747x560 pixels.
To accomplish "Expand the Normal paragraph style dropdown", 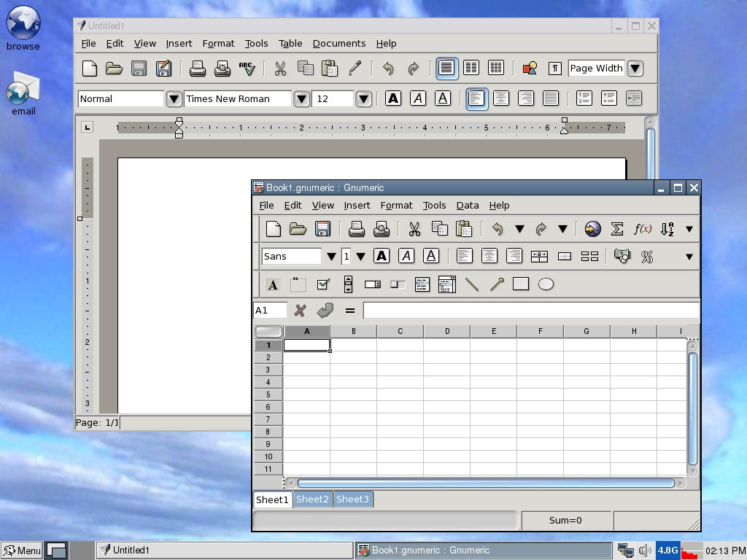I will pos(174,99).
